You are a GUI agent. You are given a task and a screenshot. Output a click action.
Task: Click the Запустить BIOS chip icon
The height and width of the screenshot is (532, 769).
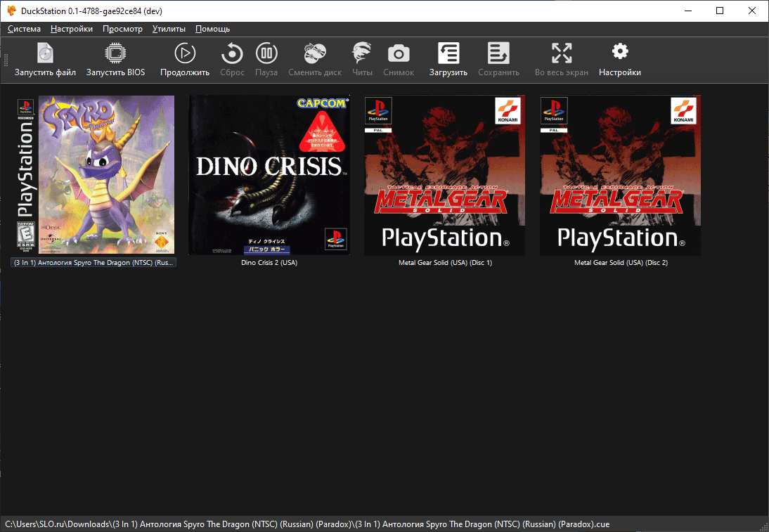pos(115,53)
